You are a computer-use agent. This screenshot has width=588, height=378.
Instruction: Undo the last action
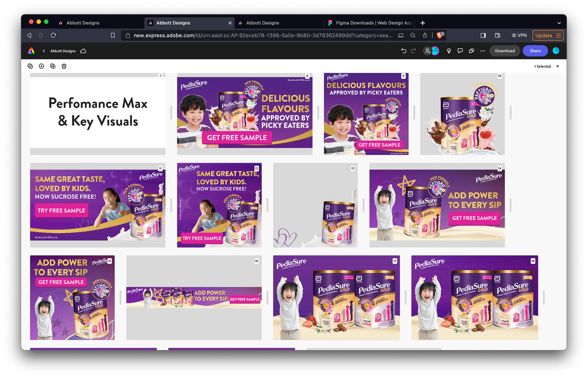(403, 51)
